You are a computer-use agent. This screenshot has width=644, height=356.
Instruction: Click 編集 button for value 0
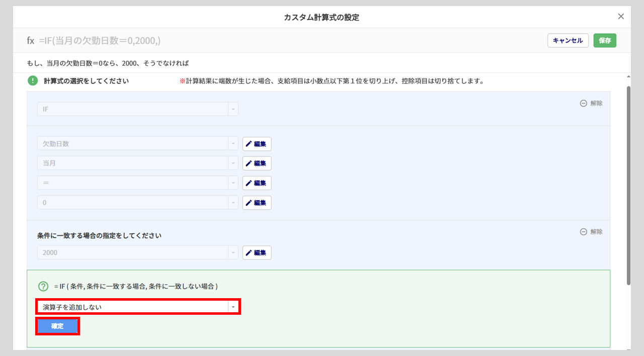click(257, 203)
